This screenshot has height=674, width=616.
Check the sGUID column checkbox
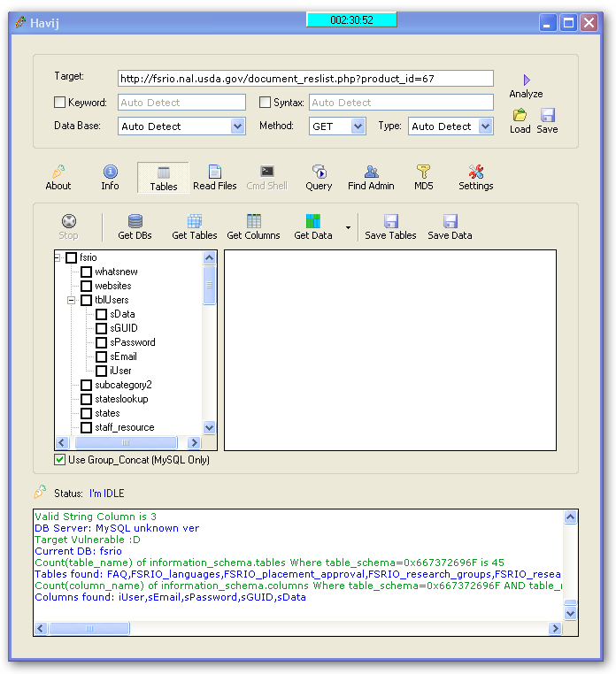[102, 328]
